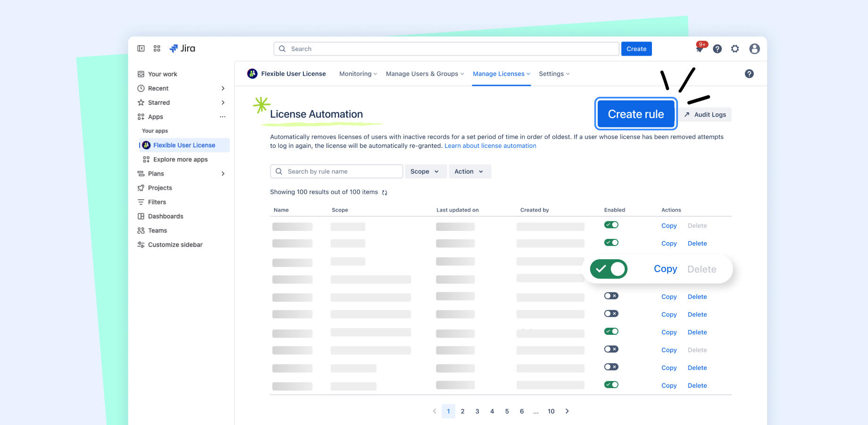
Task: Open notifications via the bell icon
Action: (x=700, y=49)
